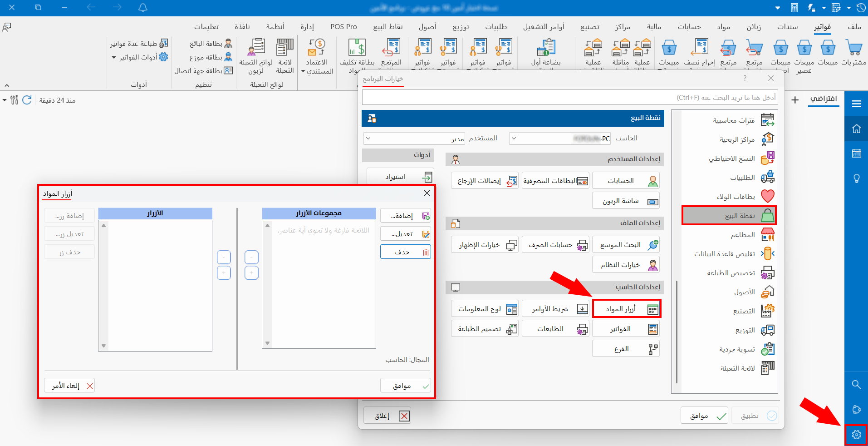
Task: Collapse the ribbon with the chevron arrow
Action: tap(7, 85)
